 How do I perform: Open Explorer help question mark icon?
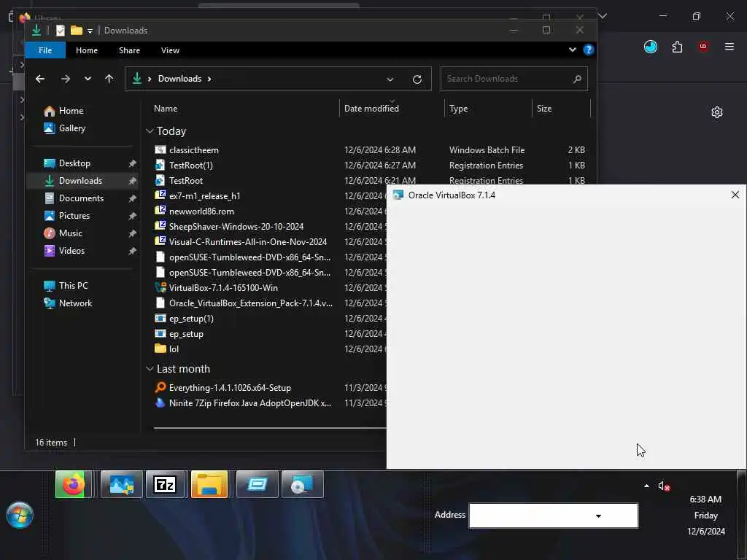point(589,50)
